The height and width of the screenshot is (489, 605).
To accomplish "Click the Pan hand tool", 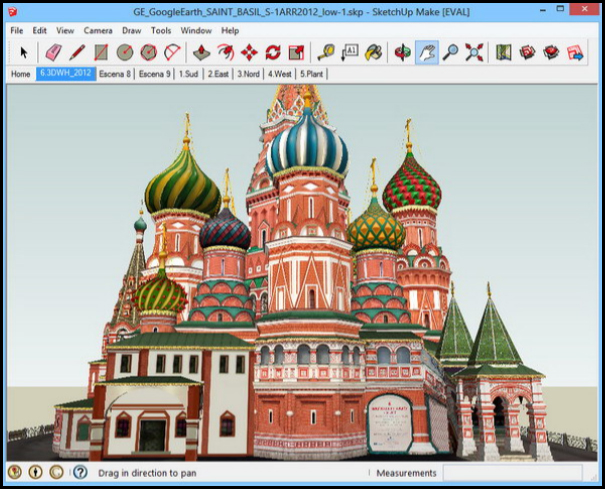I will (x=427, y=52).
